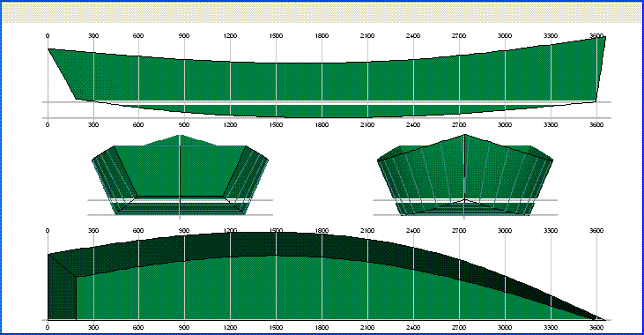Viewport: 644px width, 335px height.
Task: Click the 1200 label below the plan view
Action: pos(231,328)
